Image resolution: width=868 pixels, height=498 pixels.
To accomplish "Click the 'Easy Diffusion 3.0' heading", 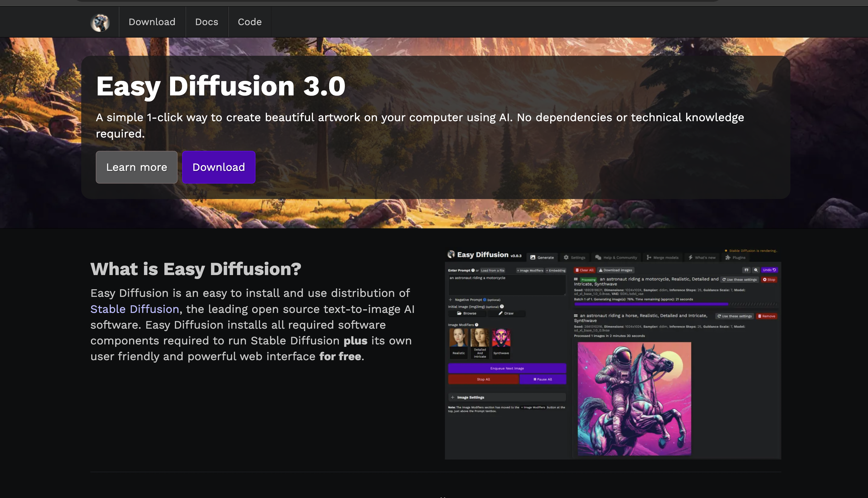I will pyautogui.click(x=221, y=86).
